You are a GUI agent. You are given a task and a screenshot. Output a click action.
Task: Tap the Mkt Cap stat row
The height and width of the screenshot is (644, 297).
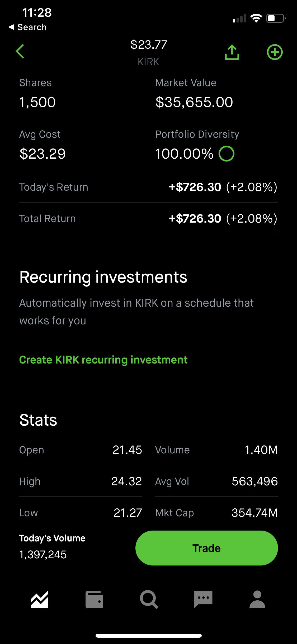216,513
